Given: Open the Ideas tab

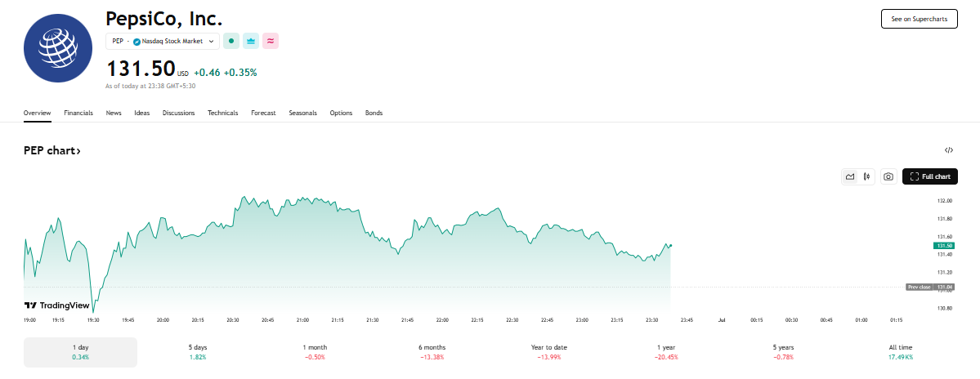Looking at the screenshot, I should [x=142, y=113].
